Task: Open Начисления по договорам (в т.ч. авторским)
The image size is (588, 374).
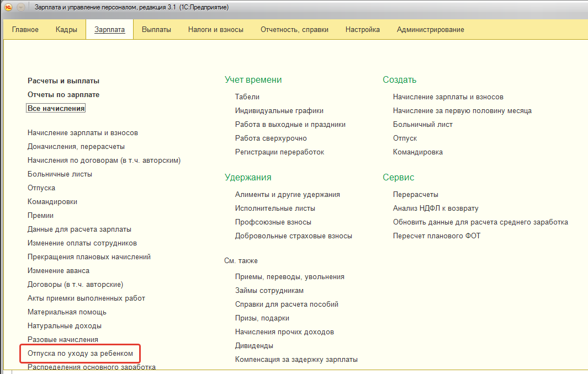Action: click(104, 161)
